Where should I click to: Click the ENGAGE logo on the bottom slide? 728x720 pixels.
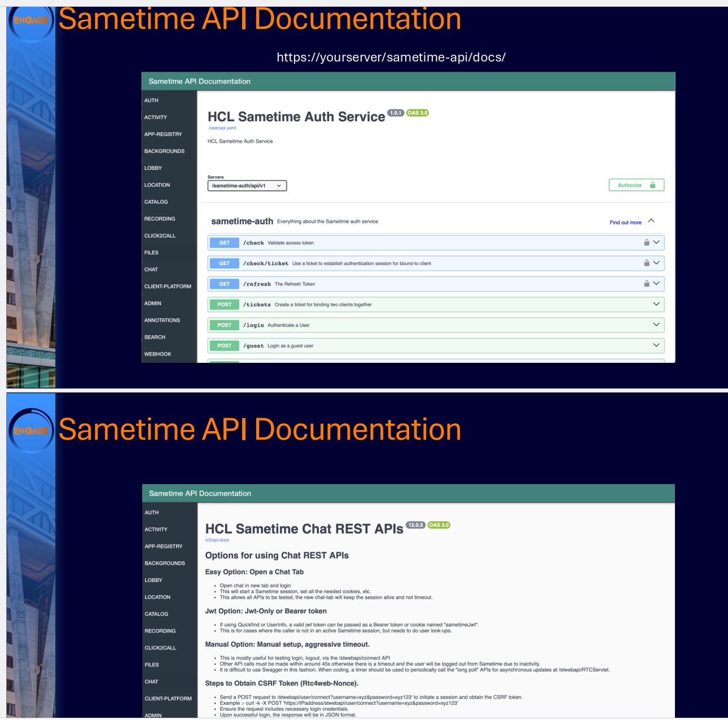click(x=32, y=431)
